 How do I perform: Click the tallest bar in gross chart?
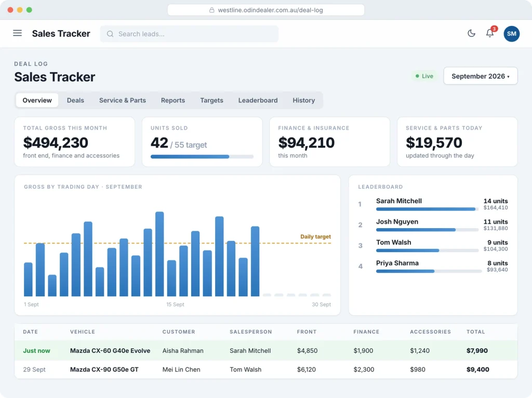pyautogui.click(x=159, y=254)
